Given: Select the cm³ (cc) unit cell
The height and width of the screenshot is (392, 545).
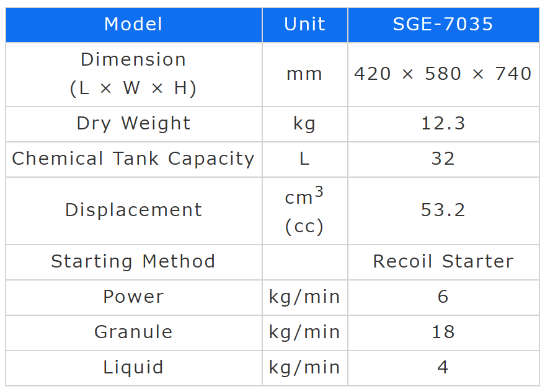Looking at the screenshot, I should (304, 211).
